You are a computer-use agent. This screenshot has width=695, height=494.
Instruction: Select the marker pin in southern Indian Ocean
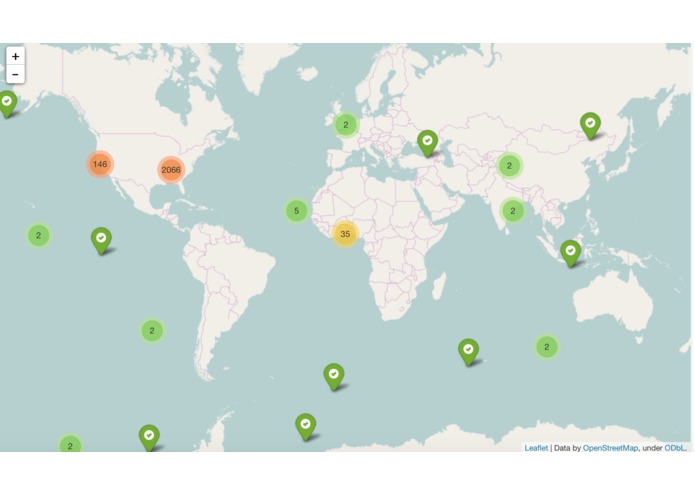(469, 352)
